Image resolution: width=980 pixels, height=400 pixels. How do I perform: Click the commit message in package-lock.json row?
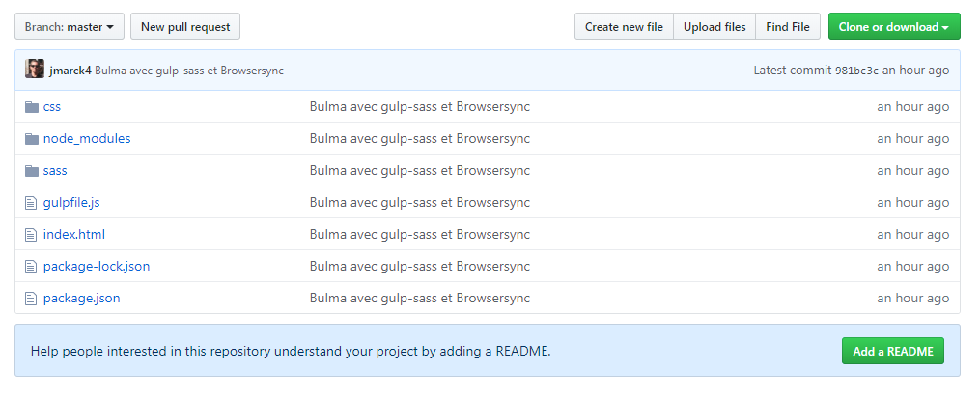tap(419, 267)
